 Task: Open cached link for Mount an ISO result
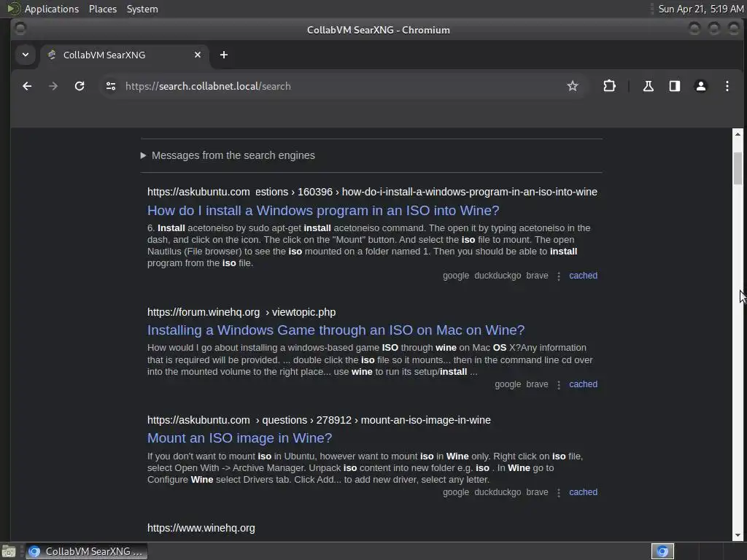pos(583,492)
